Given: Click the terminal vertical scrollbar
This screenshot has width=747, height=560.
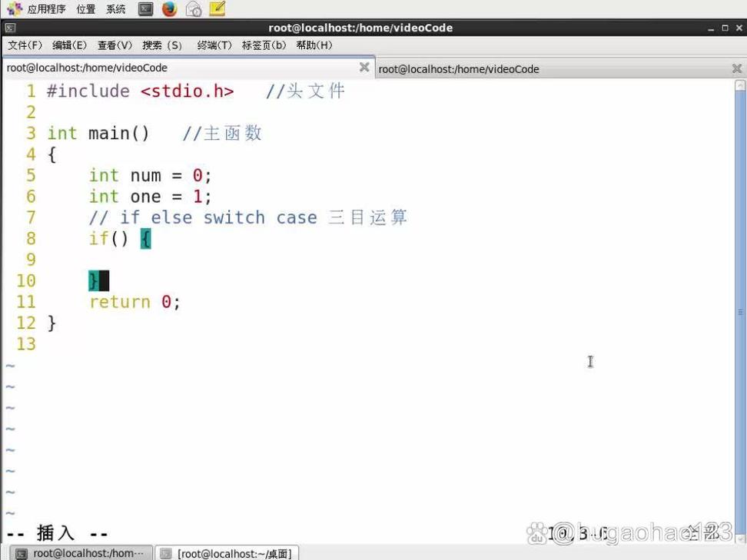Looking at the screenshot, I should pyautogui.click(x=740, y=311).
